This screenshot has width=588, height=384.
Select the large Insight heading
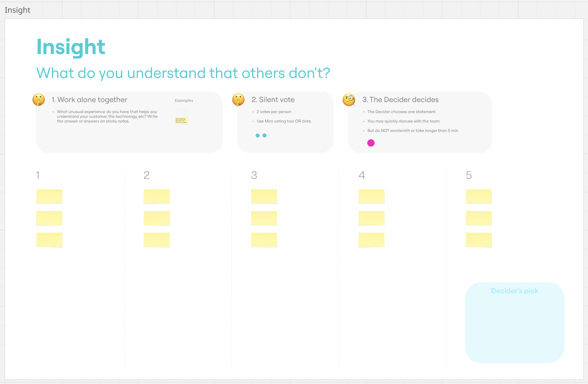[x=71, y=47]
